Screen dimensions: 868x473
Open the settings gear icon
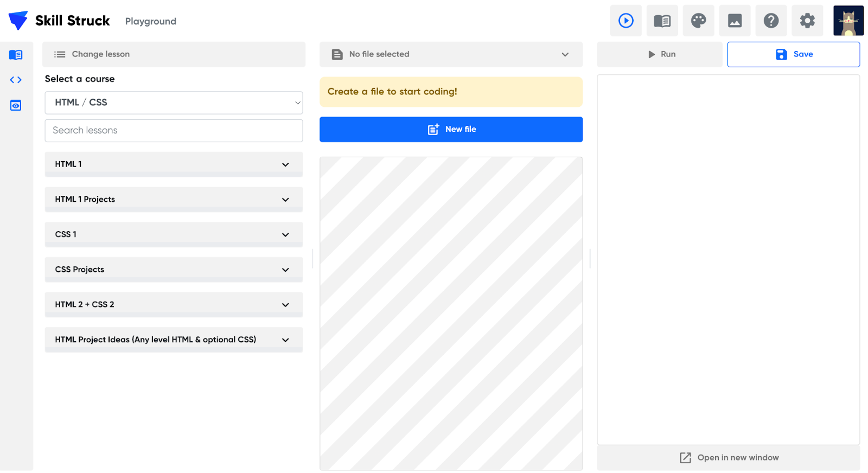807,21
